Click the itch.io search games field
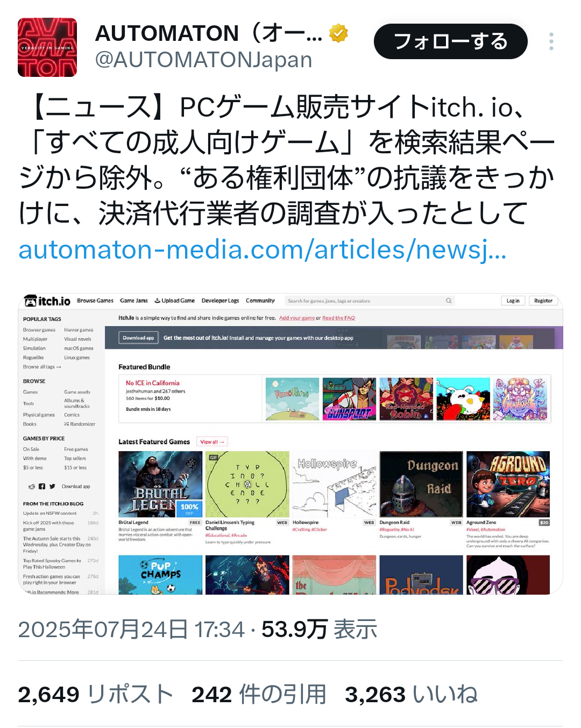Viewport: 581px width, 728px height. point(369,301)
